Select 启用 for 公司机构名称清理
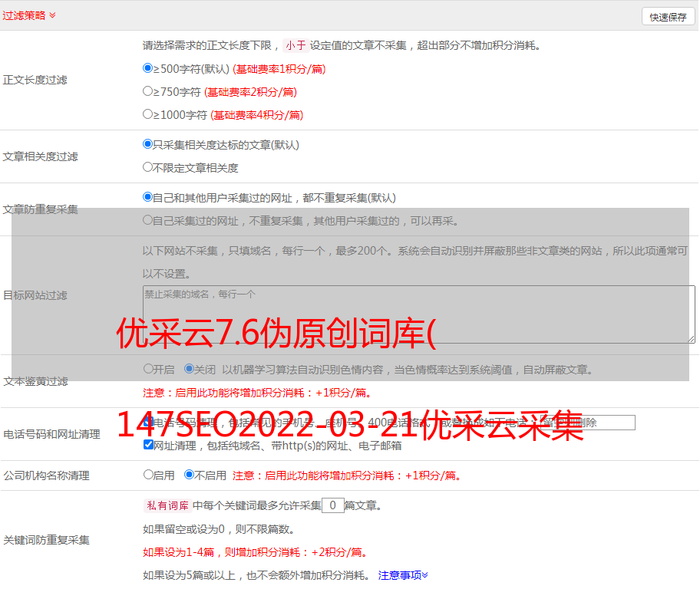700x589 pixels. point(148,475)
